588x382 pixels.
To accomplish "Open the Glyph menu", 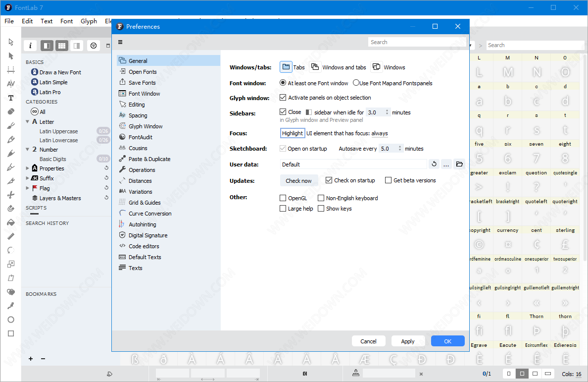I will [89, 21].
